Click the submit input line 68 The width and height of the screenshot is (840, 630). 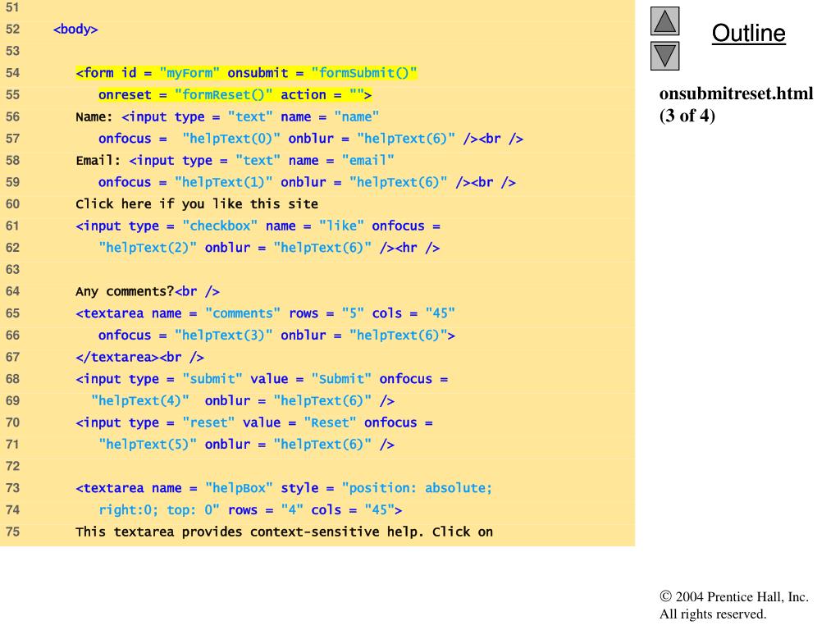[262, 379]
